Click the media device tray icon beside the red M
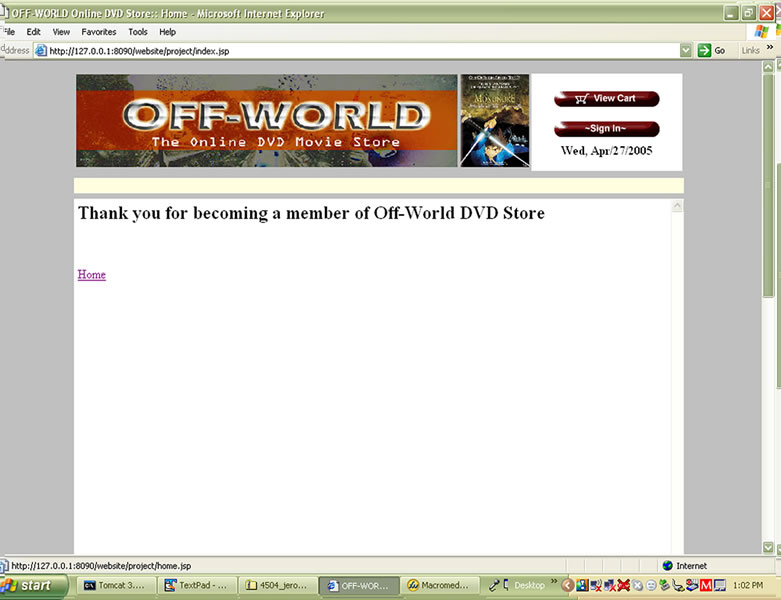781x600 pixels. click(692, 585)
